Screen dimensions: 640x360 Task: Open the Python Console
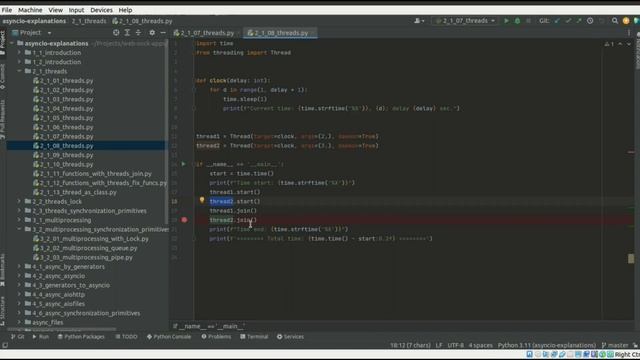pyautogui.click(x=169, y=337)
